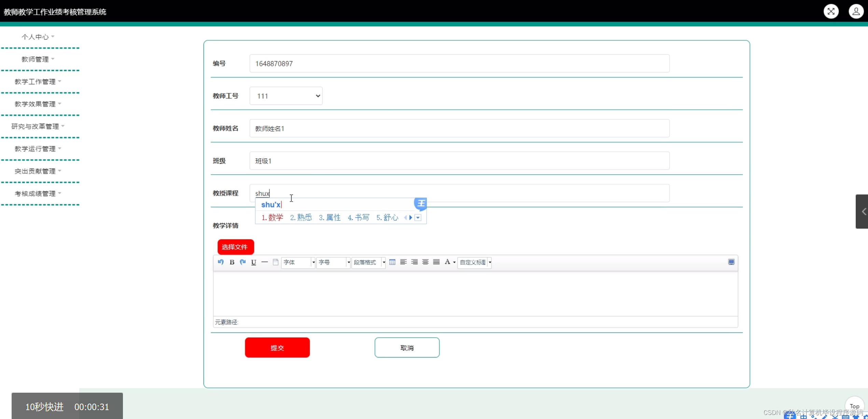The height and width of the screenshot is (419, 868).
Task: Toggle bold formatting in the editor
Action: [232, 262]
